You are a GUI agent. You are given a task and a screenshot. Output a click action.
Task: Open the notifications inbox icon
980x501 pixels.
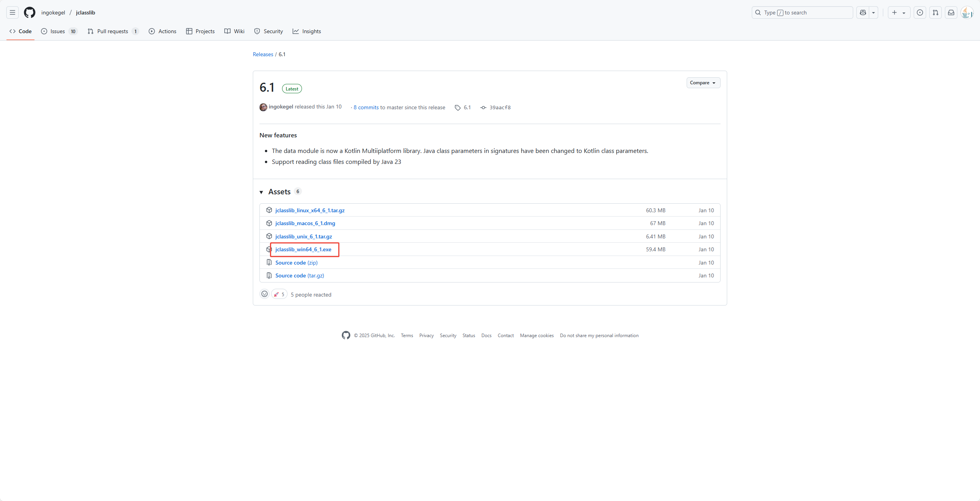[951, 12]
